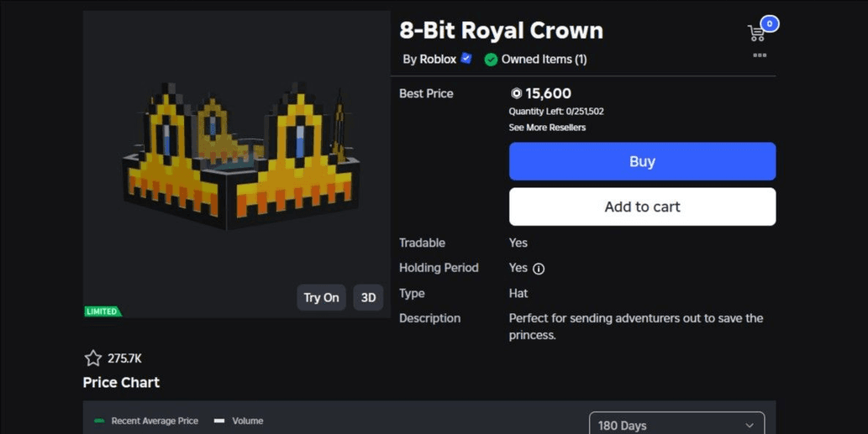The image size is (868, 434).
Task: Click the Robux currency icon beside 15,600
Action: pyautogui.click(x=517, y=93)
